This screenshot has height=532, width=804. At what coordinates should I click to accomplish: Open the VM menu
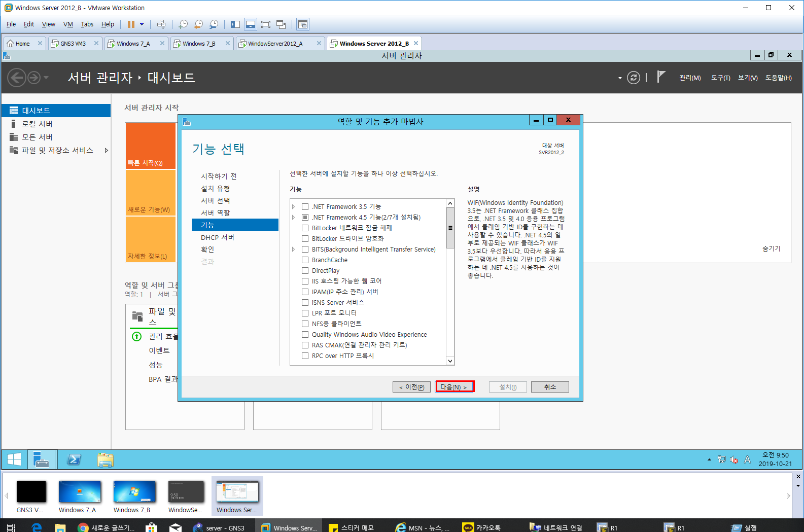tap(68, 24)
